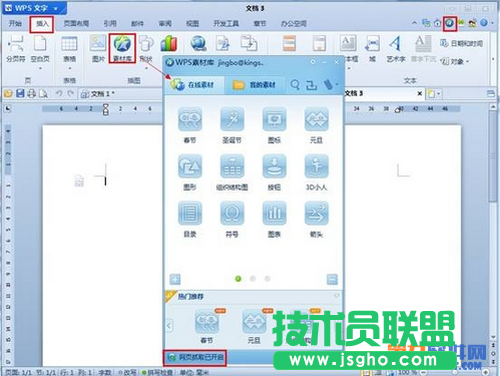Click the home icon in top-right toolbar
The width and height of the screenshot is (500, 376).
pos(437,23)
